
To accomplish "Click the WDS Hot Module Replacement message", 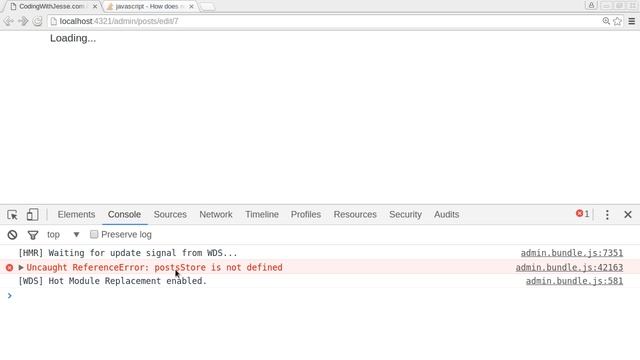I will coord(113,281).
